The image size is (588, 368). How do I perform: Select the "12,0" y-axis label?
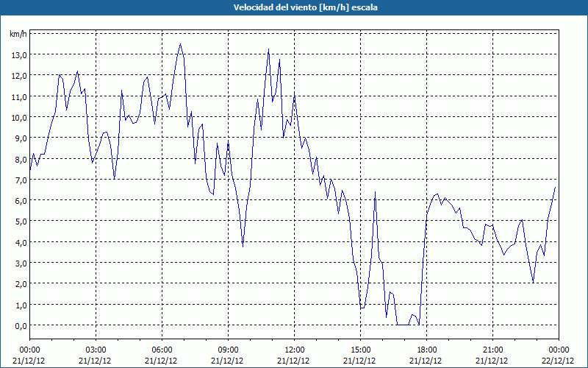pyautogui.click(x=19, y=76)
